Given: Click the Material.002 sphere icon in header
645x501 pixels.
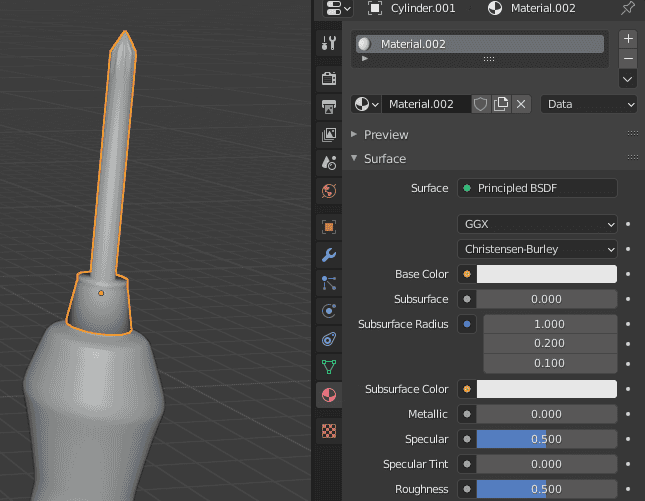Looking at the screenshot, I should [x=494, y=8].
